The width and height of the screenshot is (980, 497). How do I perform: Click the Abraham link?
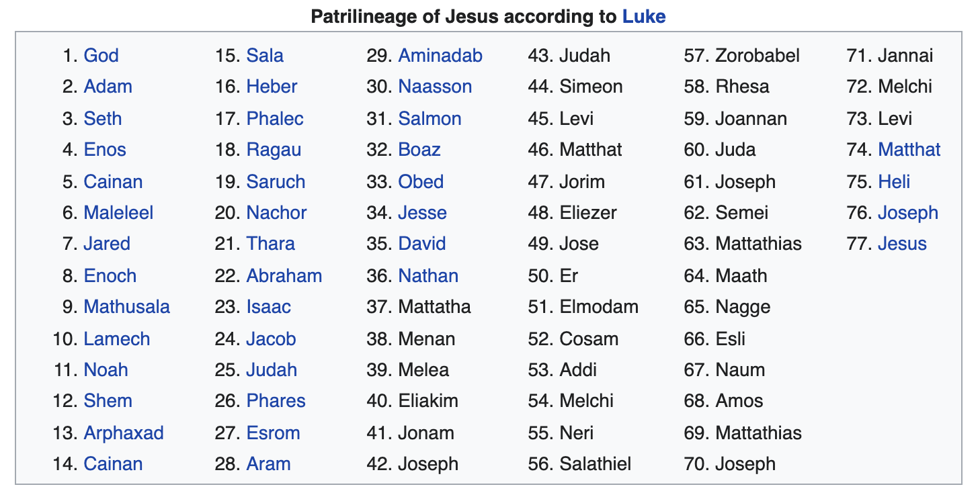284,276
